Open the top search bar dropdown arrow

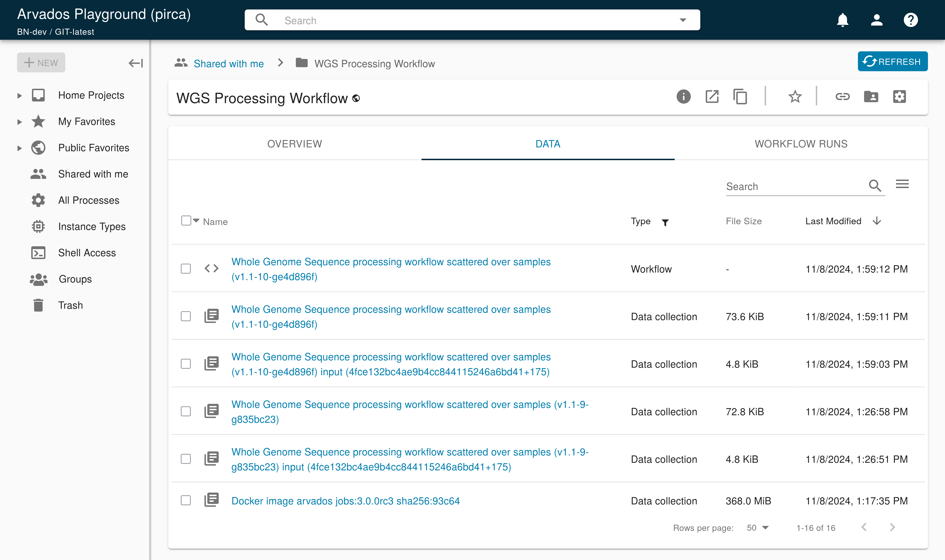683,20
